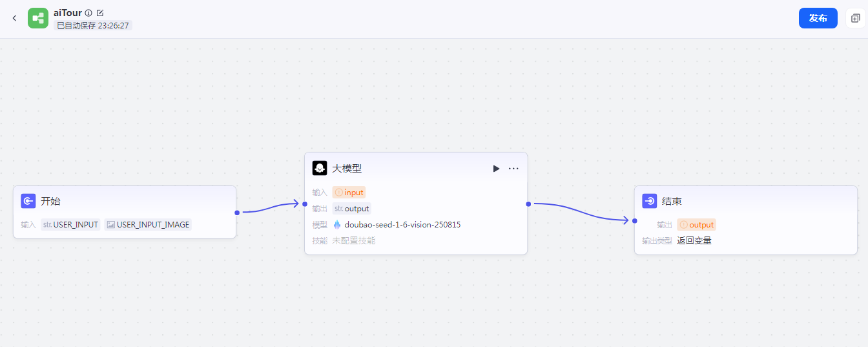Go back using the left arrow
This screenshot has width=868, height=347.
pyautogui.click(x=15, y=18)
